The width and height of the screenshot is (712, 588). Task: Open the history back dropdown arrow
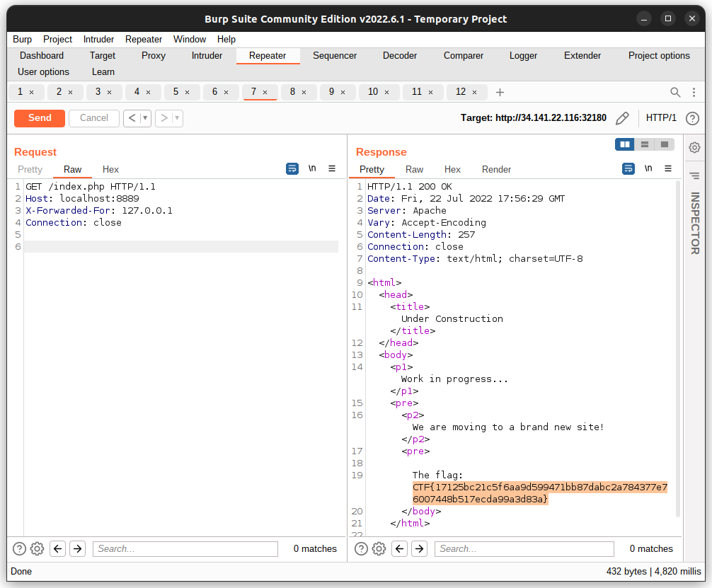tap(146, 118)
